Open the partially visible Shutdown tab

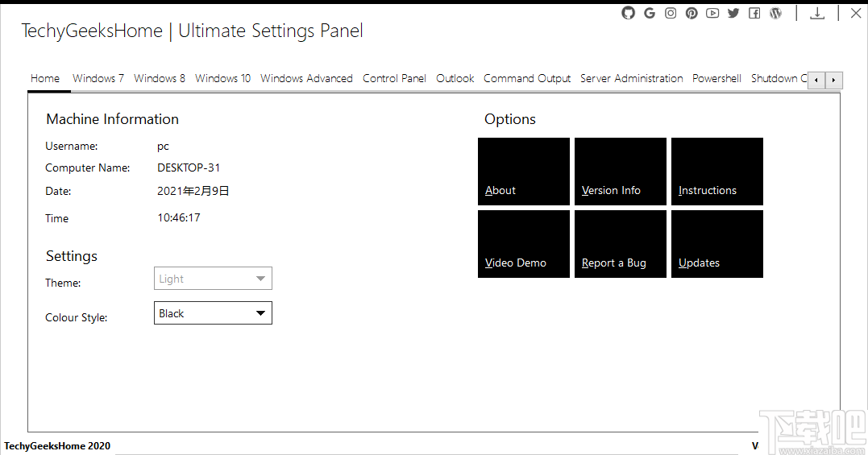[779, 78]
